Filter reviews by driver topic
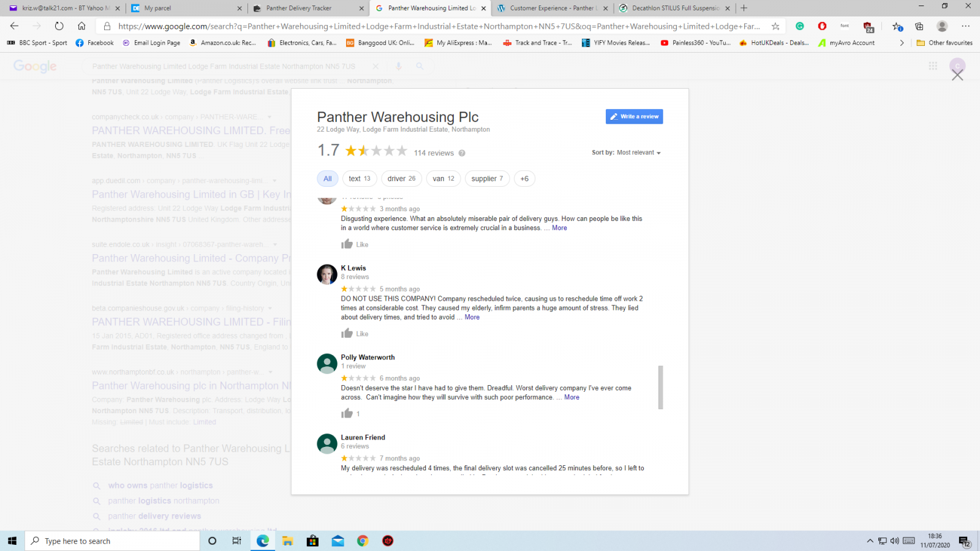The height and width of the screenshot is (551, 980). [x=401, y=179]
